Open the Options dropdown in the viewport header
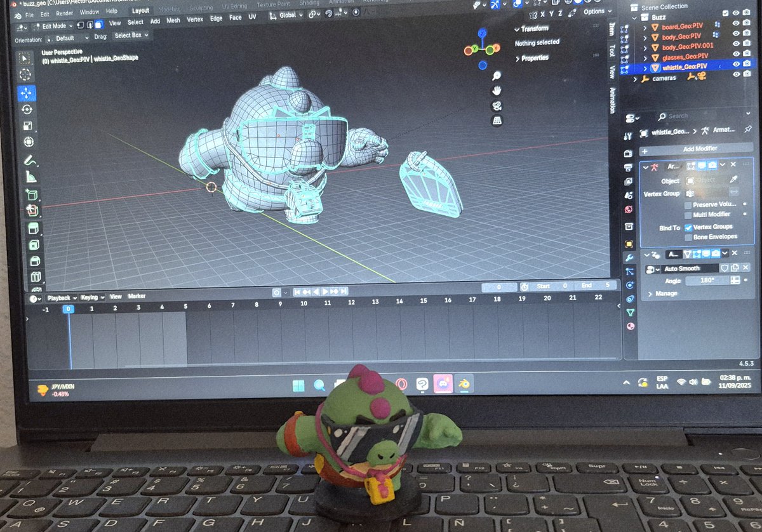The width and height of the screenshot is (762, 532). click(x=596, y=11)
